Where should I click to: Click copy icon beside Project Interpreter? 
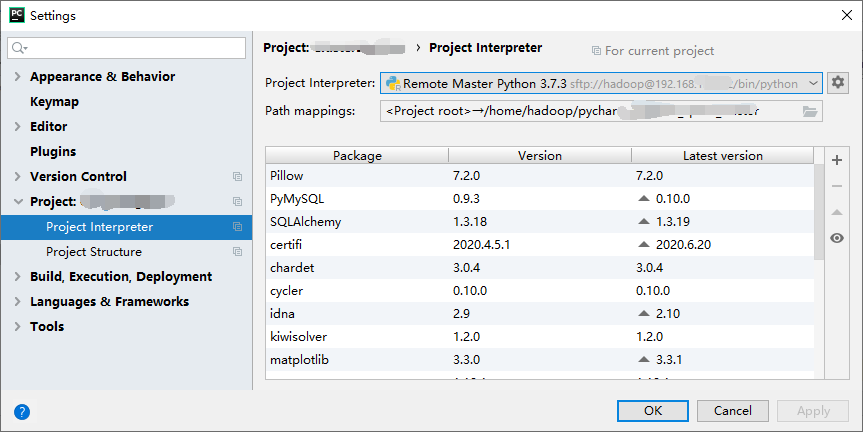[237, 227]
